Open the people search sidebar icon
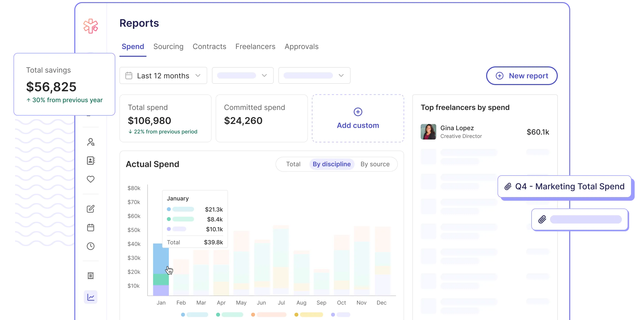644x320 pixels. (91, 142)
